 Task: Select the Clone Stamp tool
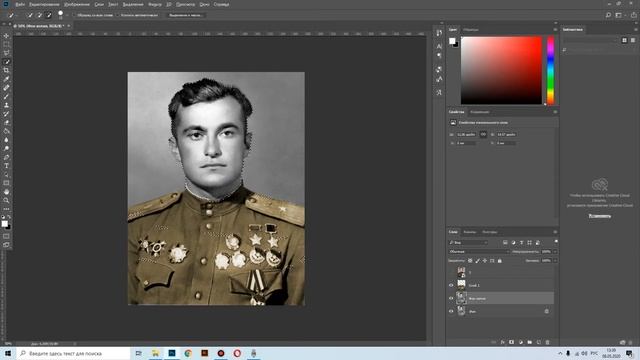coord(6,105)
